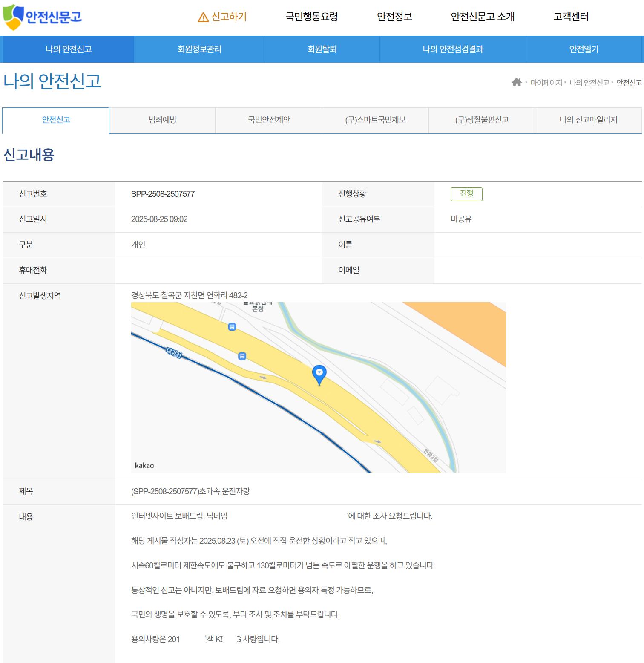The height and width of the screenshot is (663, 644).
Task: Click the home icon in breadcrumb
Action: [x=517, y=82]
